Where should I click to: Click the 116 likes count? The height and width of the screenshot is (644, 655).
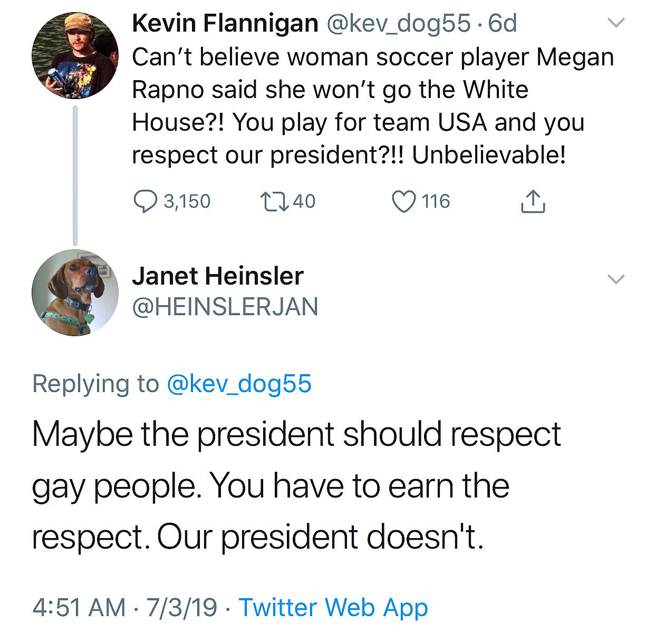pos(436,201)
